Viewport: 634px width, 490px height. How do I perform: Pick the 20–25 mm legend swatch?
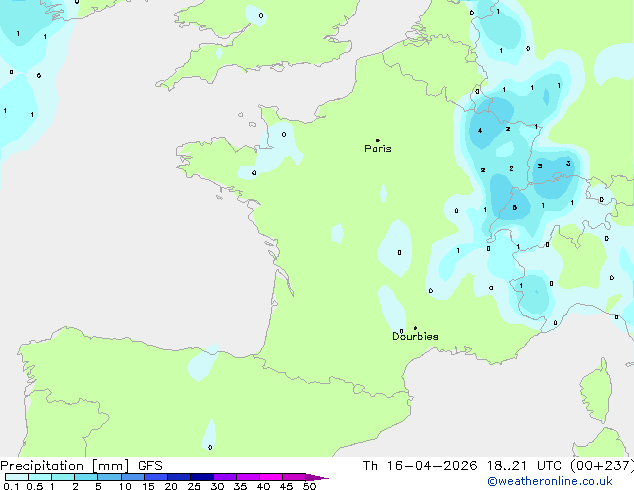[x=178, y=477]
